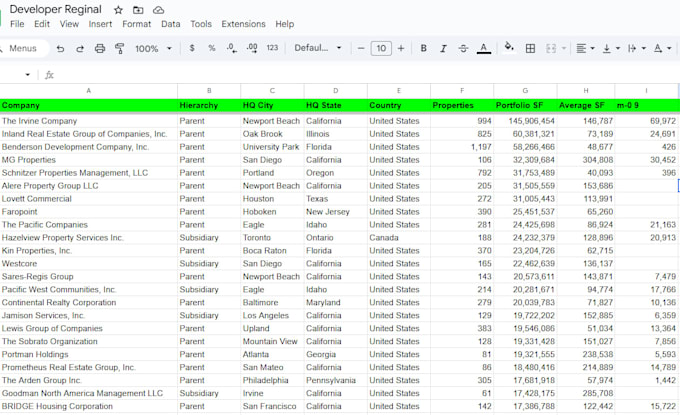Select column A header
Viewport: 680px width, 415px height.
point(88,91)
